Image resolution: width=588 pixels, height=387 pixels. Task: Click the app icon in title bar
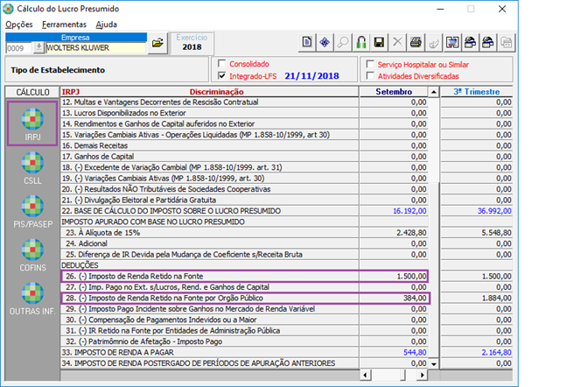8,9
